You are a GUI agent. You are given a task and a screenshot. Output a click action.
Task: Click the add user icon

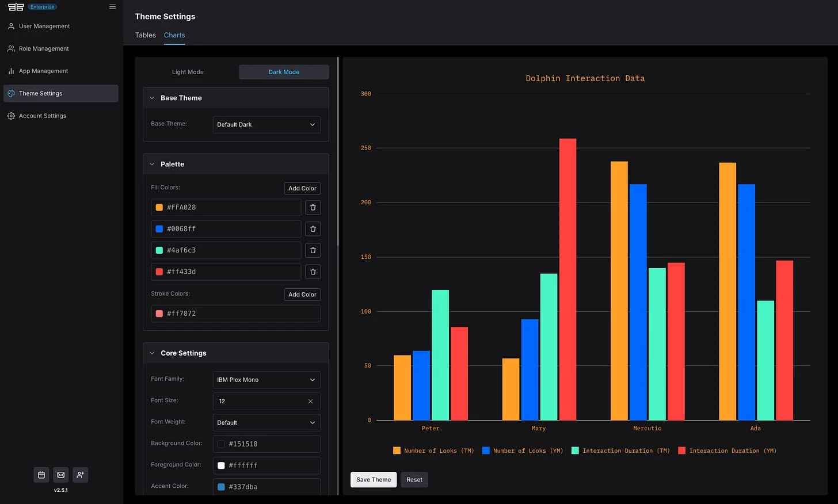(81, 475)
